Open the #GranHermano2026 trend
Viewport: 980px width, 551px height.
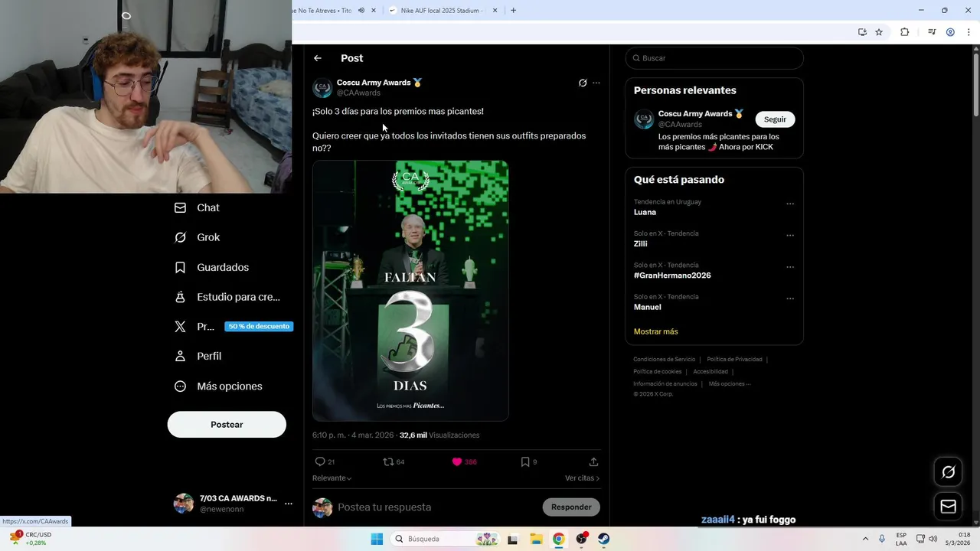[x=672, y=275]
